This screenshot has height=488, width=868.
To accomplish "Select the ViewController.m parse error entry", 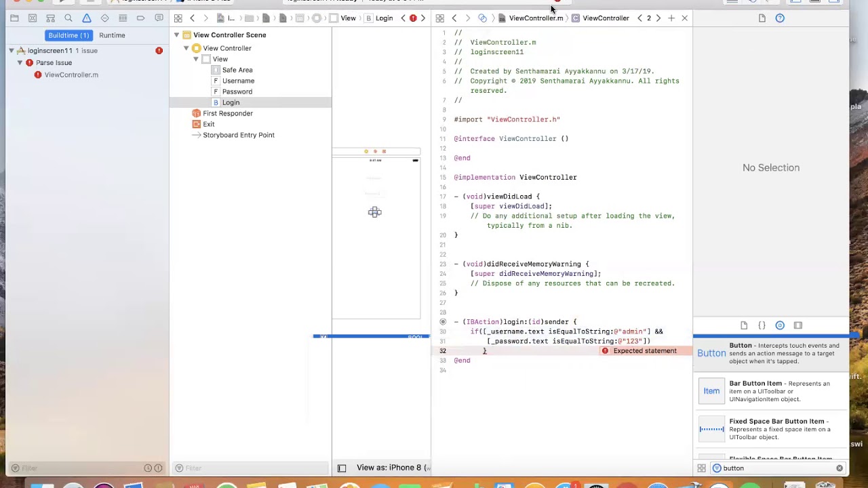I will (71, 75).
